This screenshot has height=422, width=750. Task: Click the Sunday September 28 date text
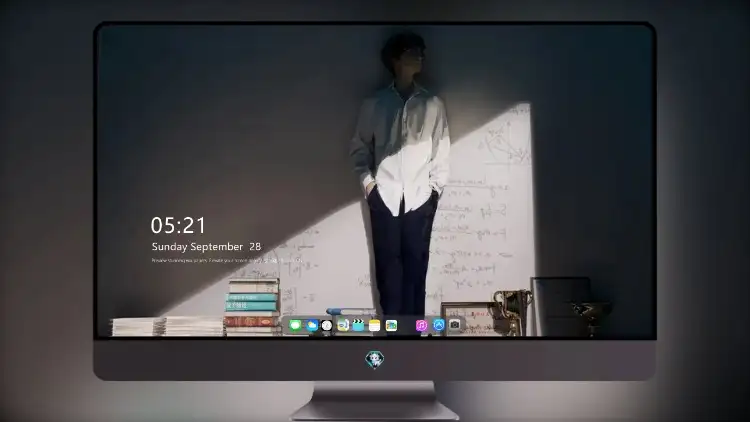(x=206, y=247)
